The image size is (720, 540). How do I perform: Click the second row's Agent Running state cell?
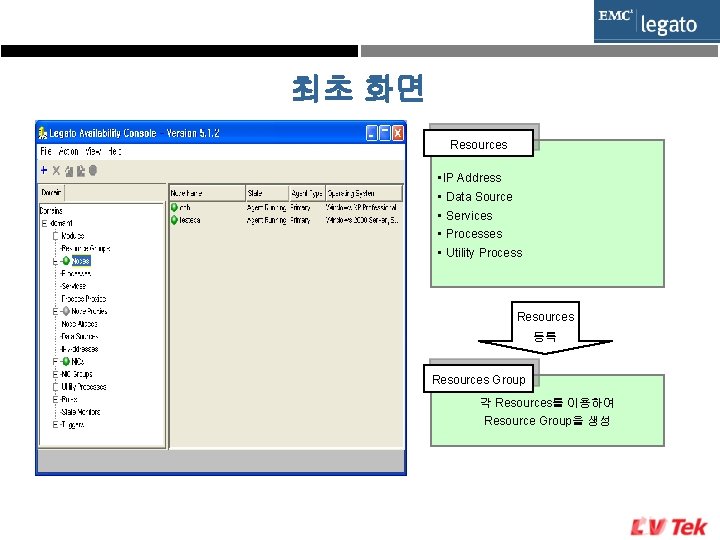pyautogui.click(x=266, y=220)
